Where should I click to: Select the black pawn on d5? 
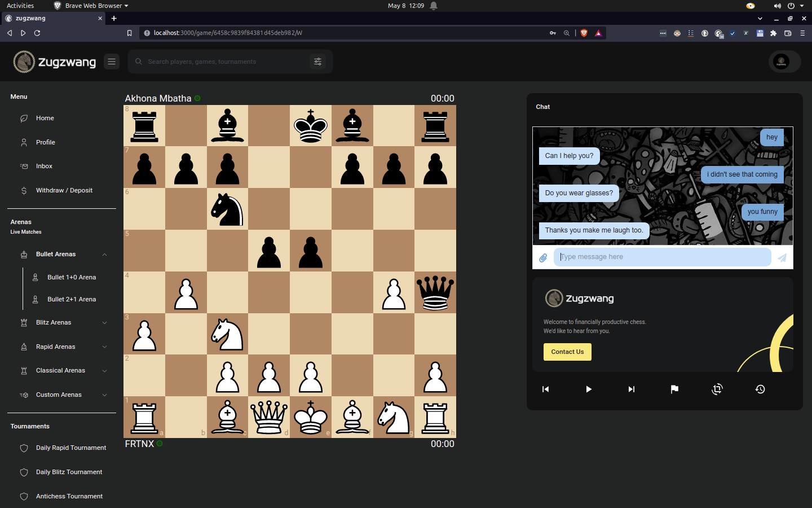(x=269, y=251)
